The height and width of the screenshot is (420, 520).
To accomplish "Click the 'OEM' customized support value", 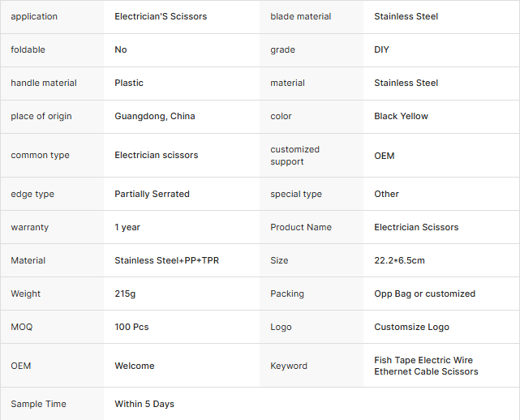I will (x=385, y=155).
